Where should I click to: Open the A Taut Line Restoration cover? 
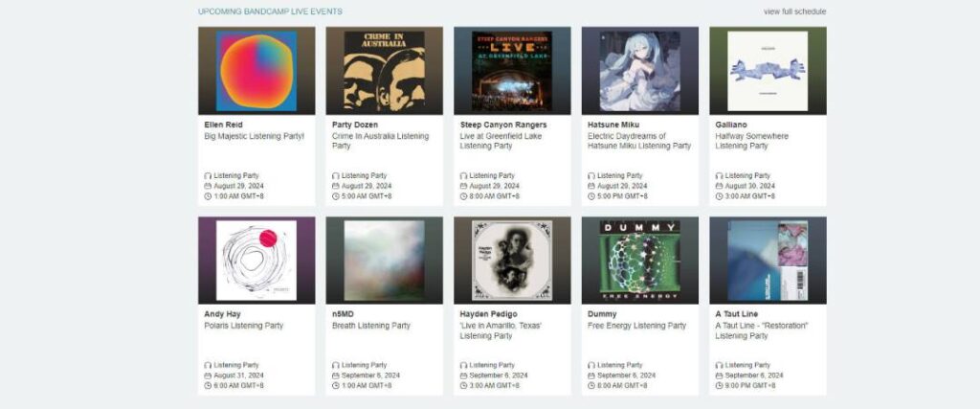768,261
